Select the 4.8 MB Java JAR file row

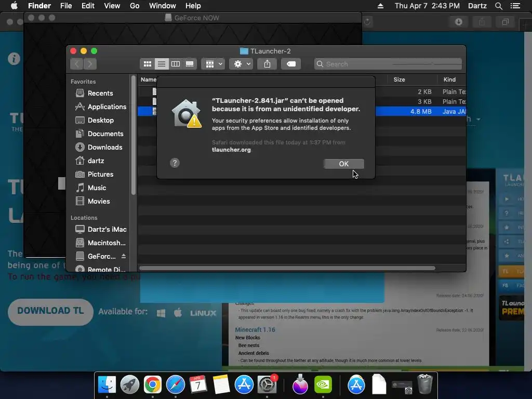point(302,111)
